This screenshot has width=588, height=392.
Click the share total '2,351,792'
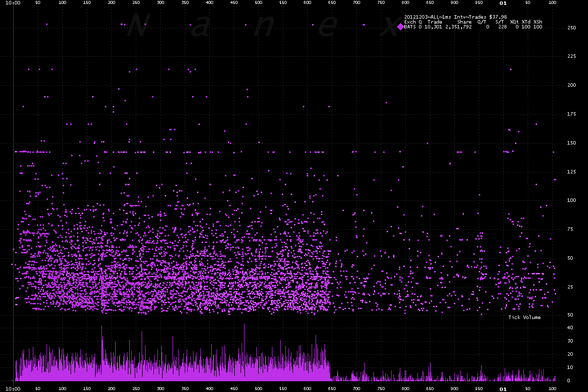pos(459,27)
